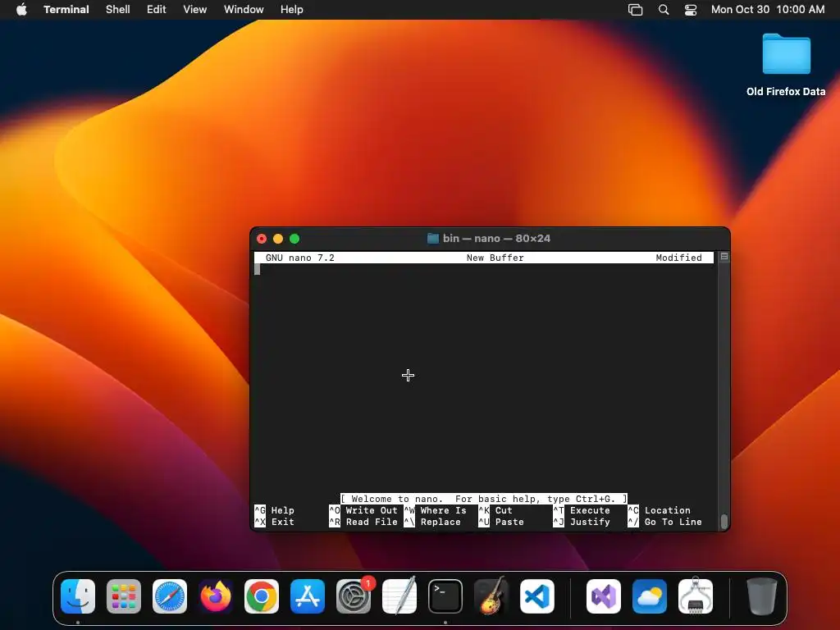Viewport: 840px width, 630px height.
Task: Click the ^R Read File shortcut
Action: [x=363, y=522]
